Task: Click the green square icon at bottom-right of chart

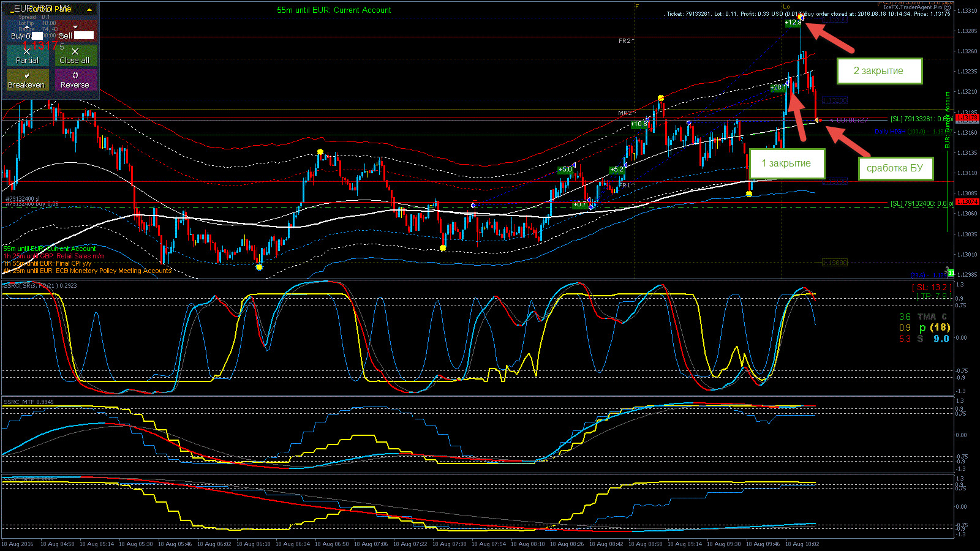Action: click(x=950, y=272)
